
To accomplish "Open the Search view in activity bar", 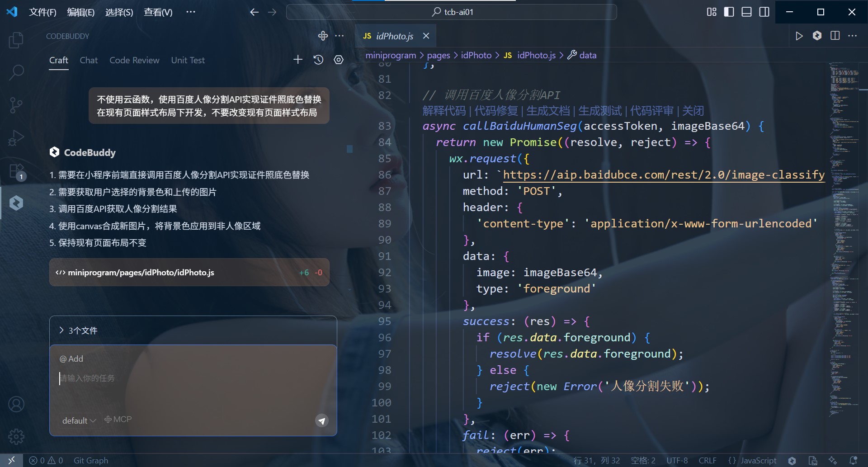I will click(x=16, y=72).
